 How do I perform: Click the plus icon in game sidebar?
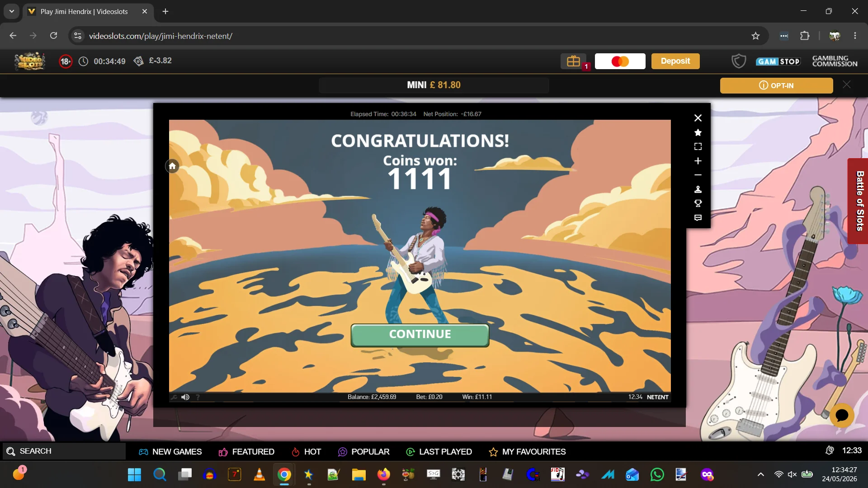point(698,161)
